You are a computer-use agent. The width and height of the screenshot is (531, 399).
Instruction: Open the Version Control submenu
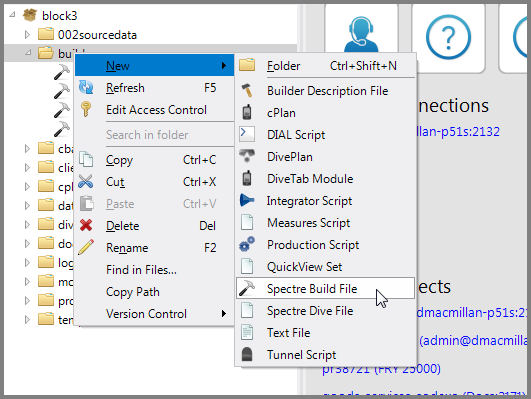pyautogui.click(x=154, y=314)
